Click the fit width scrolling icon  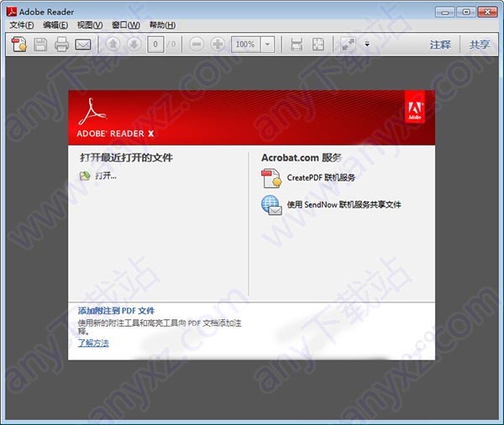297,44
